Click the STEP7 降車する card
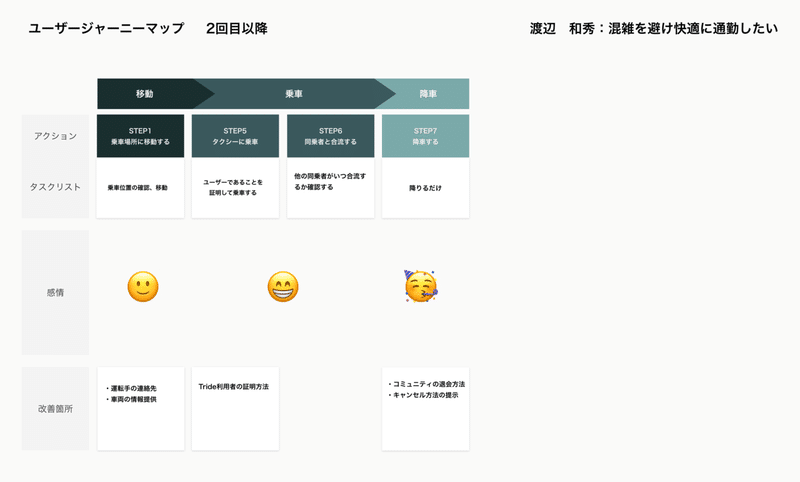The width and height of the screenshot is (800, 482). tap(426, 136)
